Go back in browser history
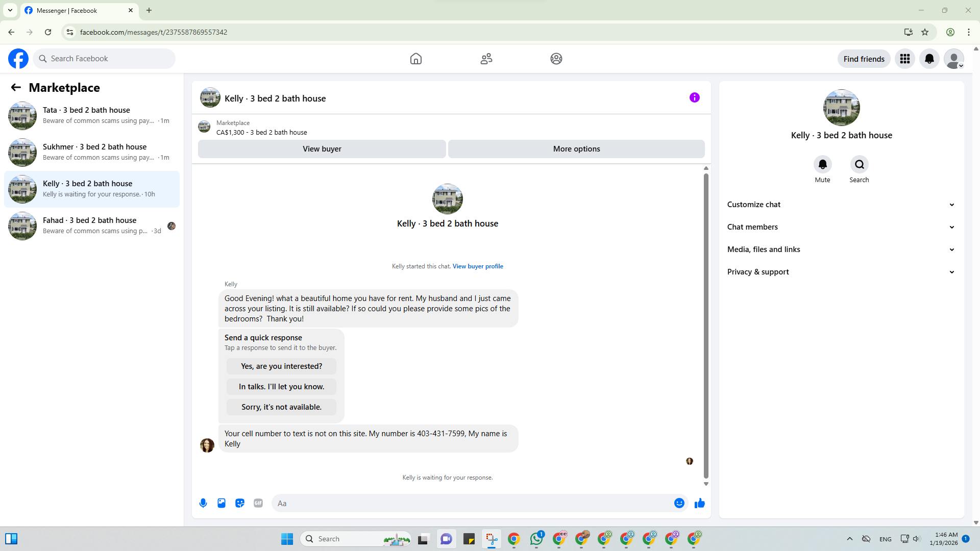 [x=11, y=32]
